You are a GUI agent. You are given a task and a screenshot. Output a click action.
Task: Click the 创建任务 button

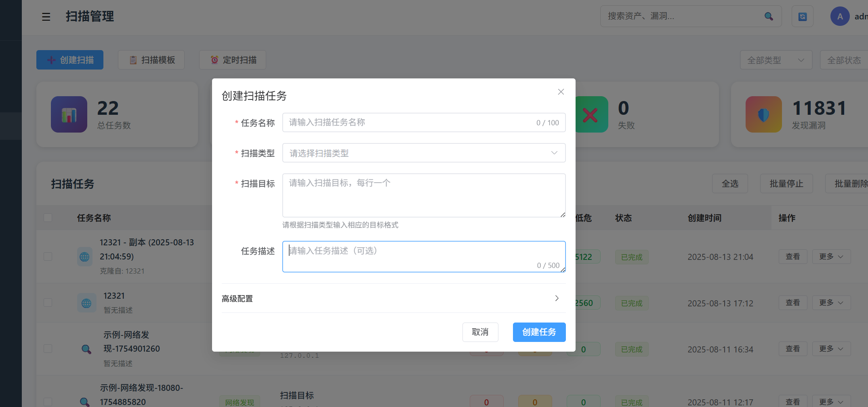[539, 332]
